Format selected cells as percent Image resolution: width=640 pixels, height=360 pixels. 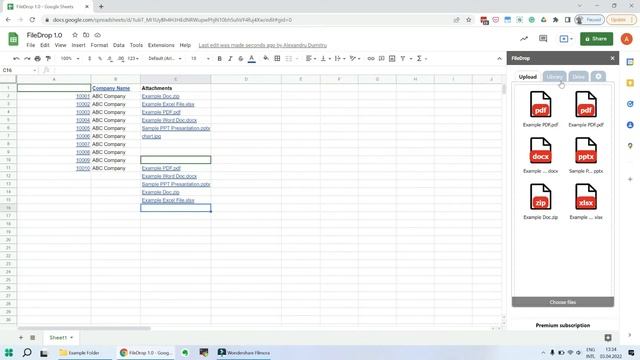[x=100, y=59]
